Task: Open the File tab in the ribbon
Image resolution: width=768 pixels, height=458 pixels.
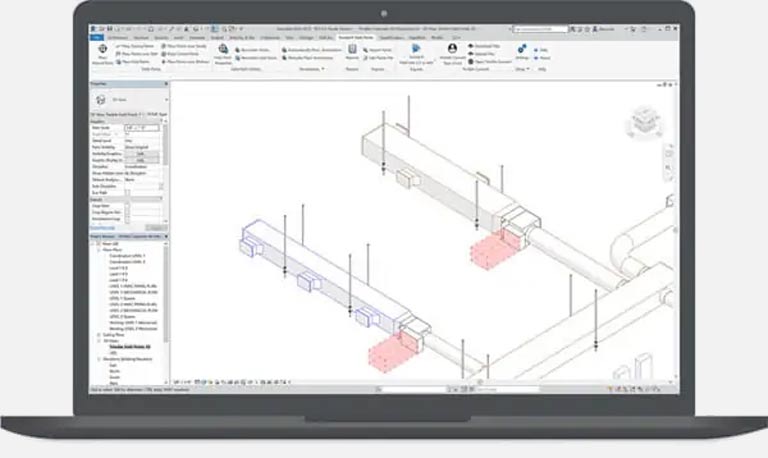Action: point(96,37)
